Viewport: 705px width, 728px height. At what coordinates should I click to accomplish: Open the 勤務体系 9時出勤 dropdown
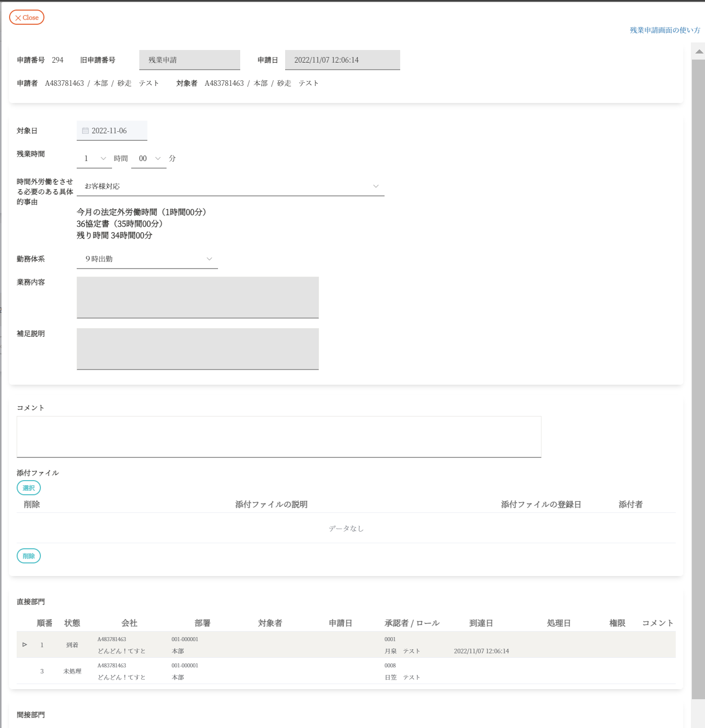147,259
